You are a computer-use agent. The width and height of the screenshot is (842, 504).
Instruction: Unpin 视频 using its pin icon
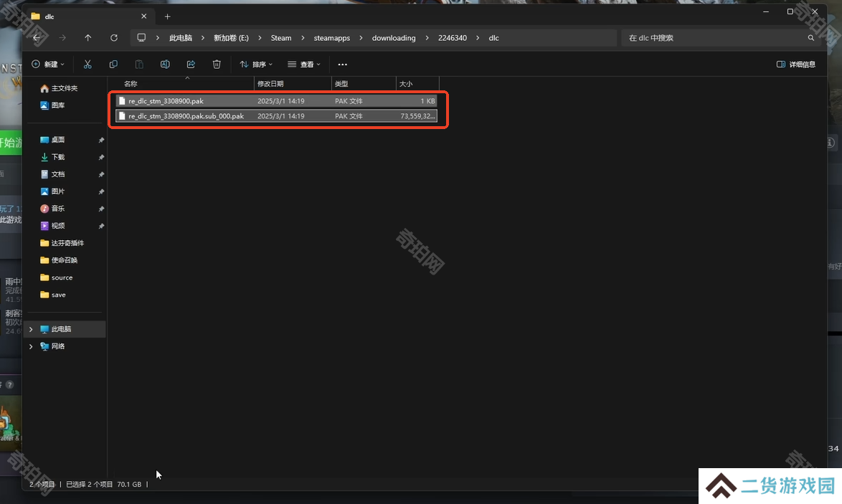pyautogui.click(x=101, y=226)
